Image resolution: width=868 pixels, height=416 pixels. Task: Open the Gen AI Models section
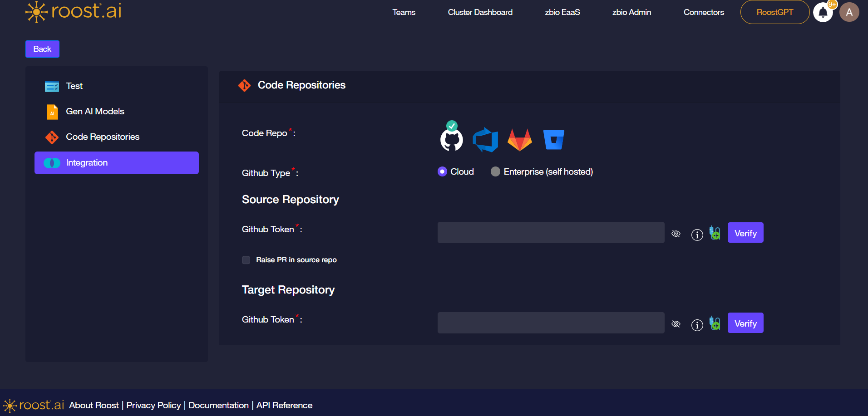(x=95, y=112)
